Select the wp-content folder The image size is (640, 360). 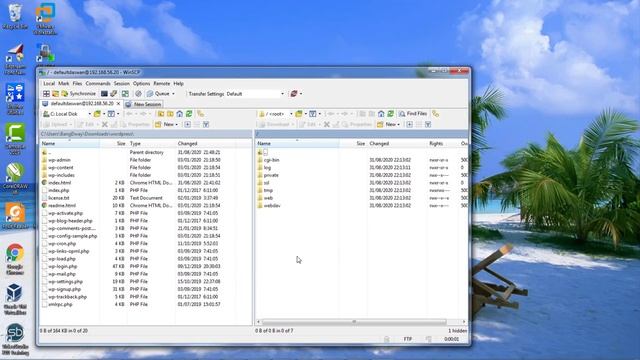tap(60, 168)
